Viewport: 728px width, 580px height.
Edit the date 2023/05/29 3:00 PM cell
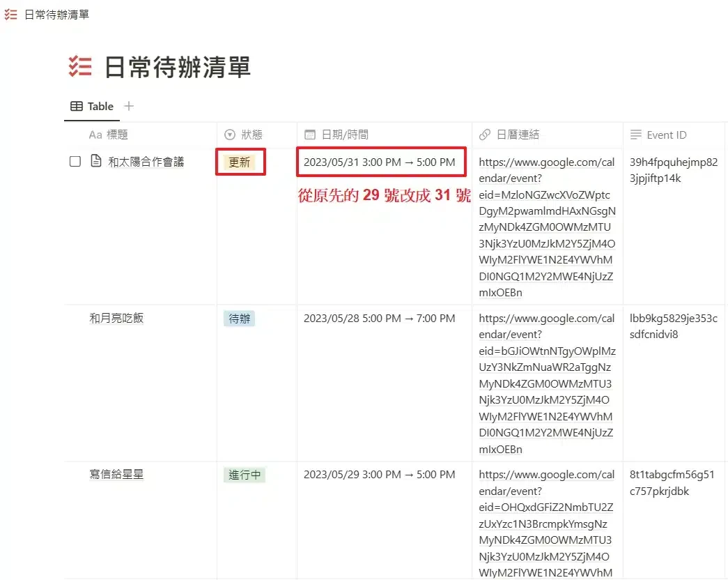[379, 475]
